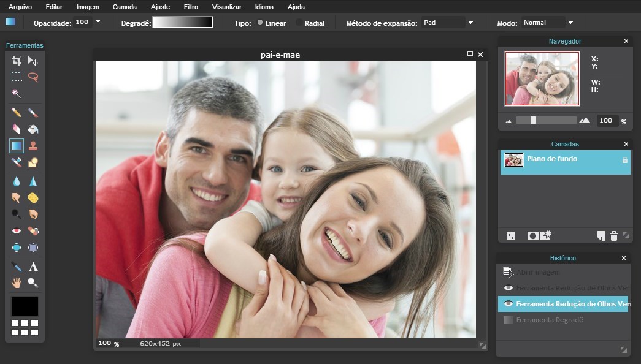Image resolution: width=641 pixels, height=364 pixels.
Task: Select the Pencil tool
Action: coord(17,112)
